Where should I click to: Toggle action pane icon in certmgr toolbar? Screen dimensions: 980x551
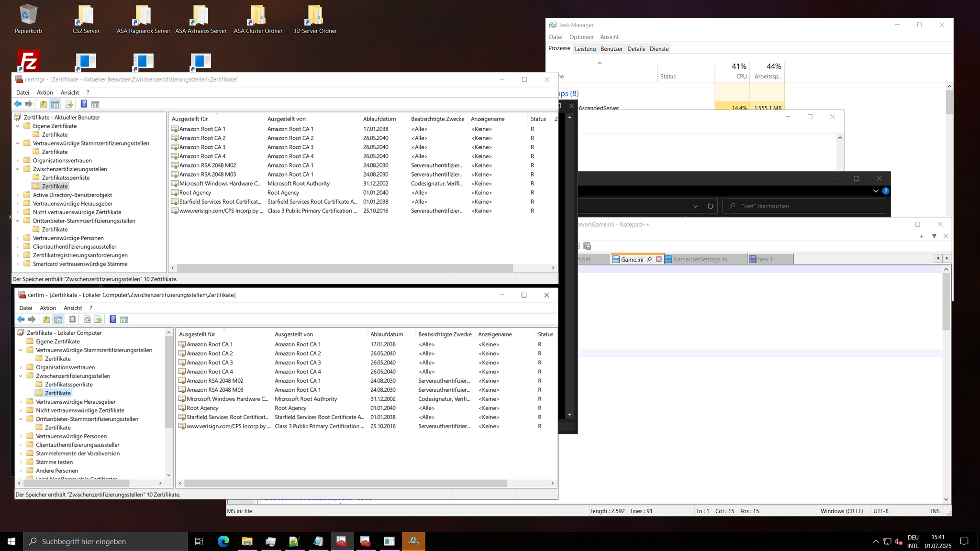(95, 104)
